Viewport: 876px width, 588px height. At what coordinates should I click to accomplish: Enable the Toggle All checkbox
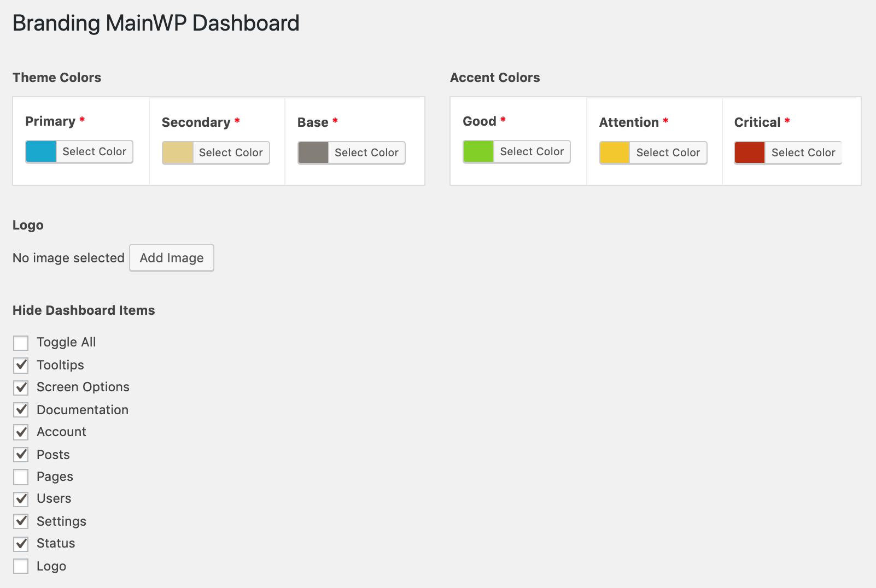point(21,343)
